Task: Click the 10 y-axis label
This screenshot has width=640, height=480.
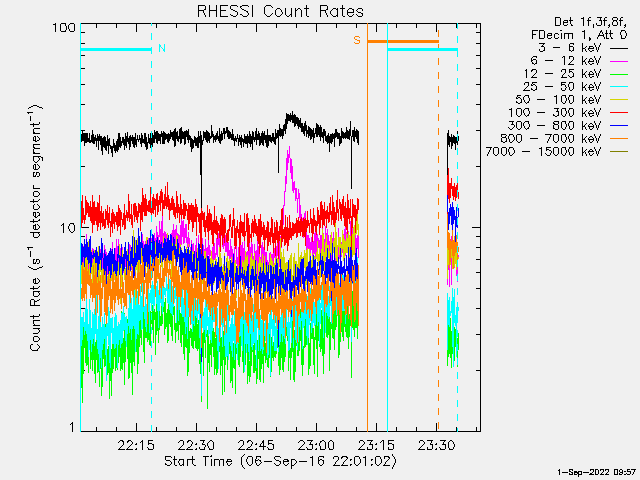Action: (69, 228)
